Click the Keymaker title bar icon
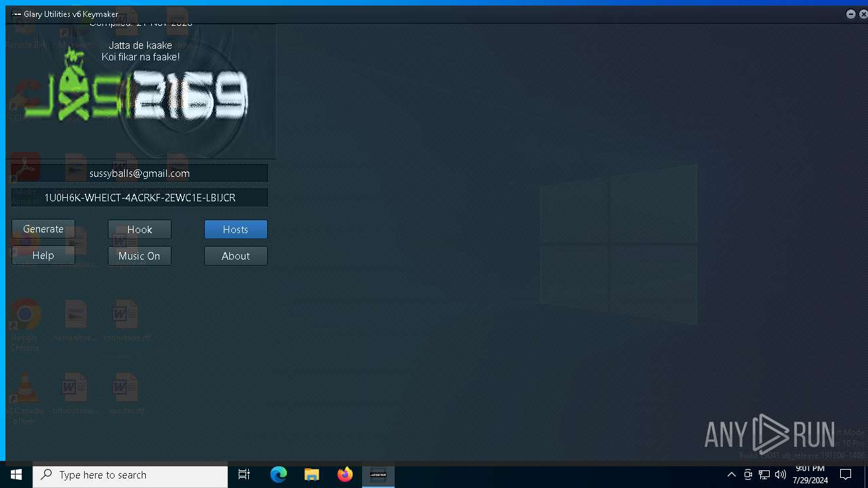This screenshot has height=488, width=868. click(x=16, y=14)
